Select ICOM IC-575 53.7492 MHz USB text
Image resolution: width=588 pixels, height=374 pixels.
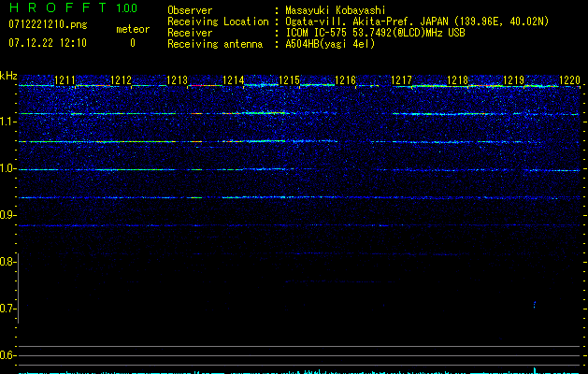[375, 33]
